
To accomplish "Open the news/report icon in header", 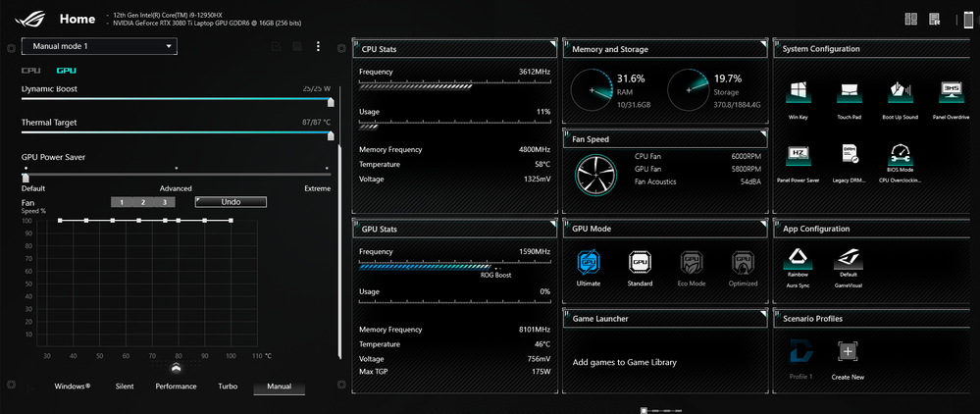I will point(935,20).
